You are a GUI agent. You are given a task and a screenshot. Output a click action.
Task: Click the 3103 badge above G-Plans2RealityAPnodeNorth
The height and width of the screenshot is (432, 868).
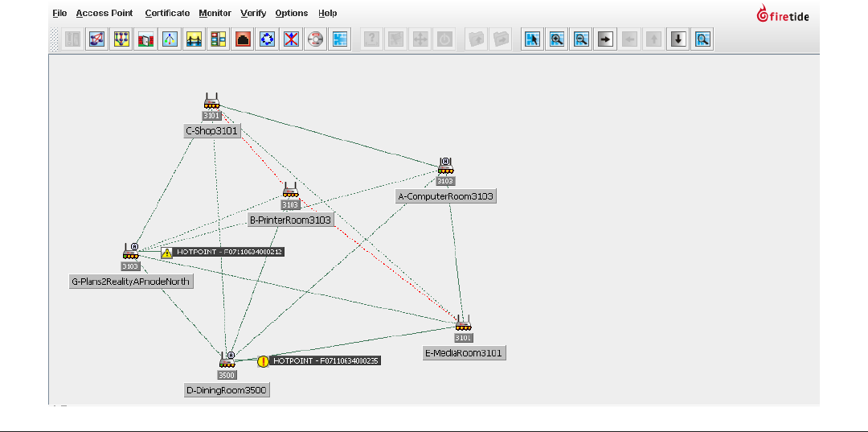[131, 266]
